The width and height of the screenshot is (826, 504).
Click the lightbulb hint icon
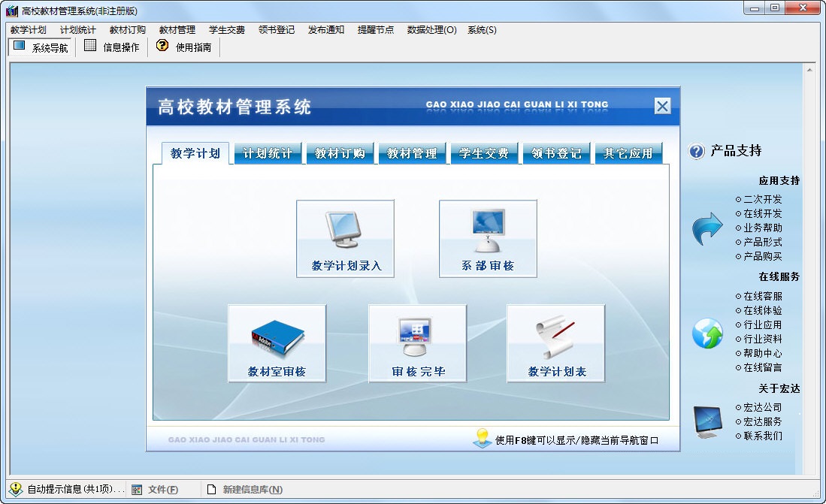pos(482,439)
